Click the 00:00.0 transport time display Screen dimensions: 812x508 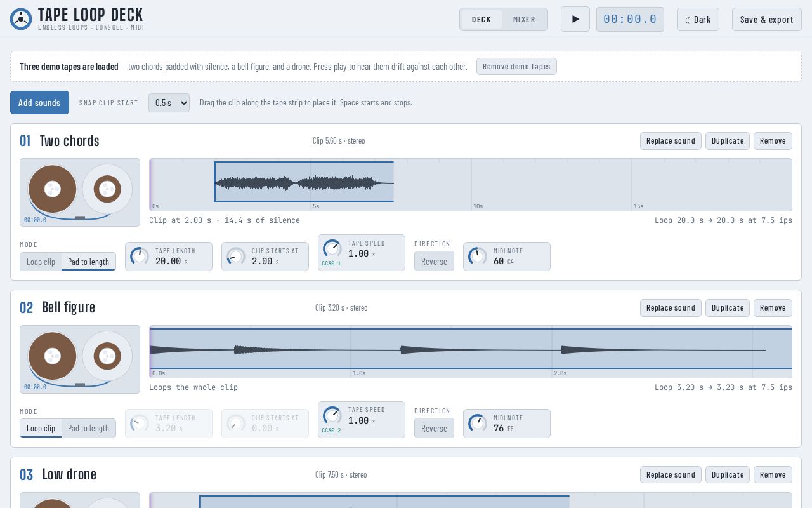[630, 20]
